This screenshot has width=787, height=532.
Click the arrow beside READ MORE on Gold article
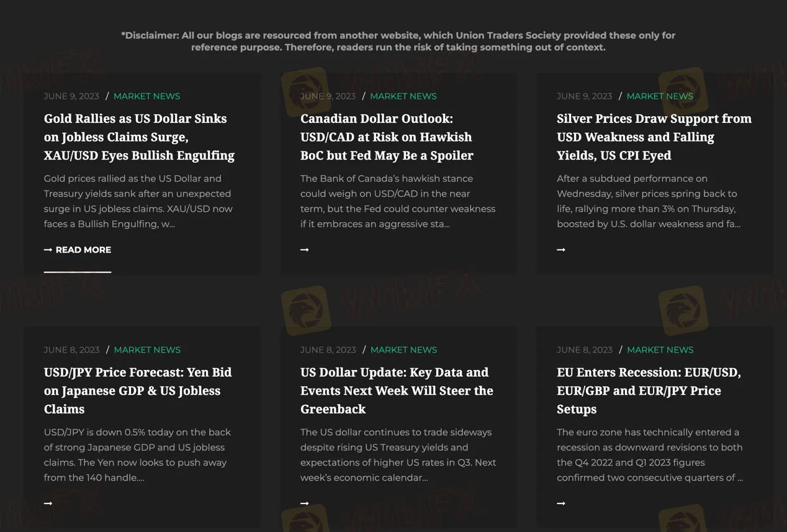click(x=48, y=250)
